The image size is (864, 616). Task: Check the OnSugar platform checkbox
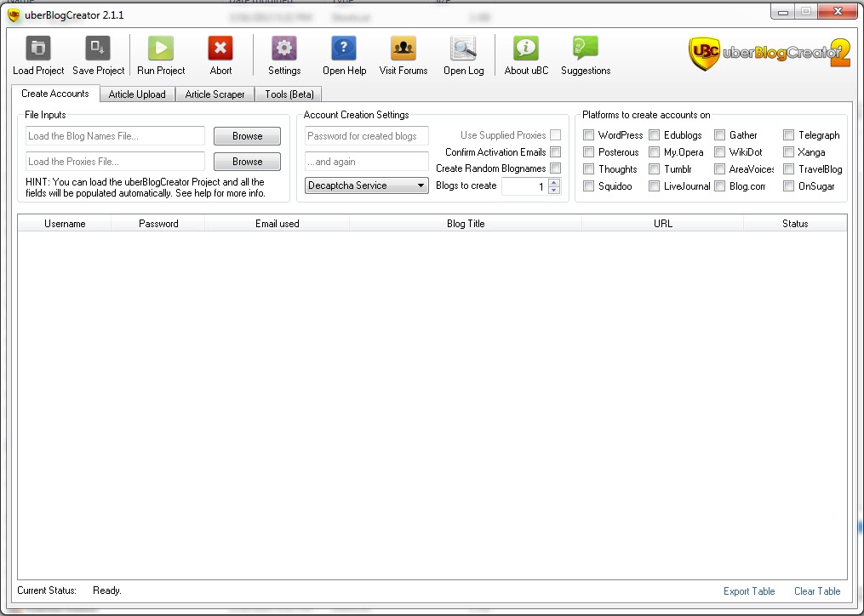pos(788,186)
